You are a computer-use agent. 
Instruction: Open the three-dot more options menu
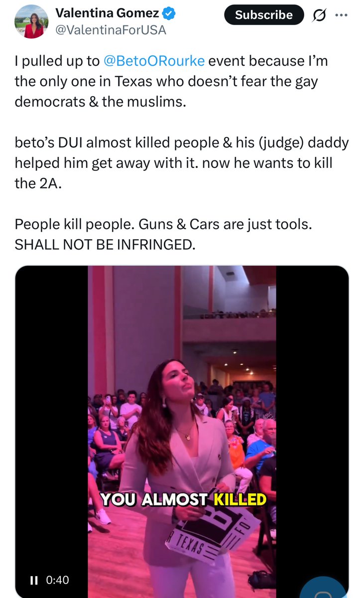click(341, 14)
